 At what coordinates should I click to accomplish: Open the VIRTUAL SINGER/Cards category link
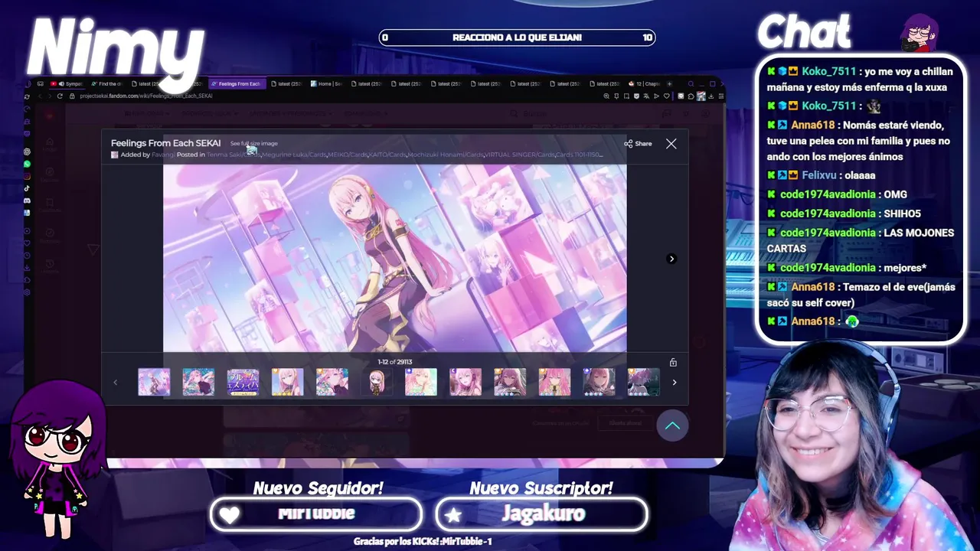tap(519, 155)
